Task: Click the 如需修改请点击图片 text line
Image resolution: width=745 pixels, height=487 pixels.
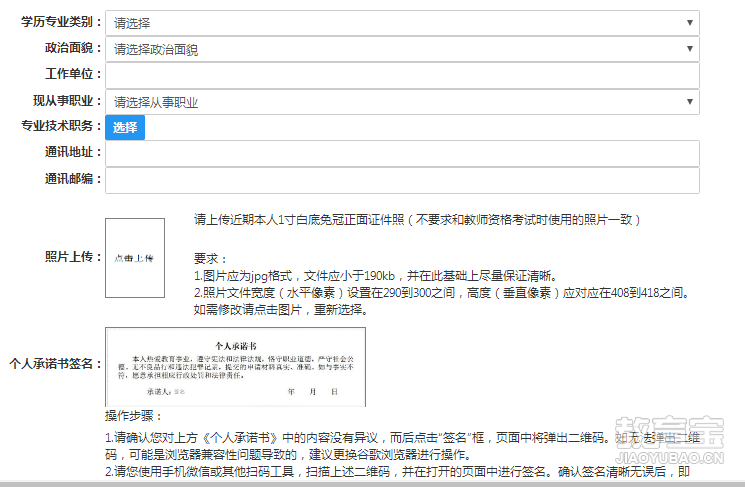Action: pyautogui.click(x=281, y=310)
